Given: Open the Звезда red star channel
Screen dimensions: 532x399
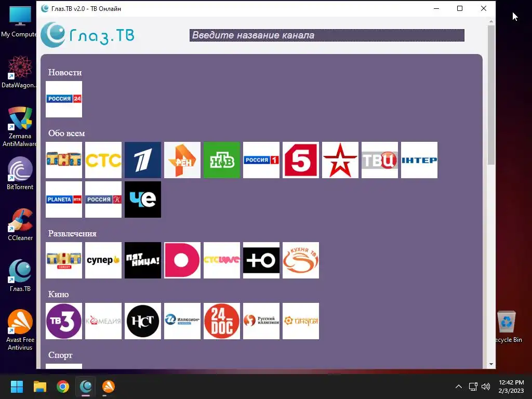Looking at the screenshot, I should click(340, 160).
